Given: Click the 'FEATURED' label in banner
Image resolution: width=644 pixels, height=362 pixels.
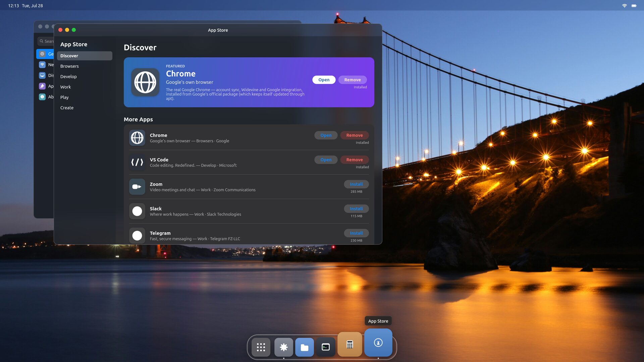Looking at the screenshot, I should pyautogui.click(x=175, y=66).
